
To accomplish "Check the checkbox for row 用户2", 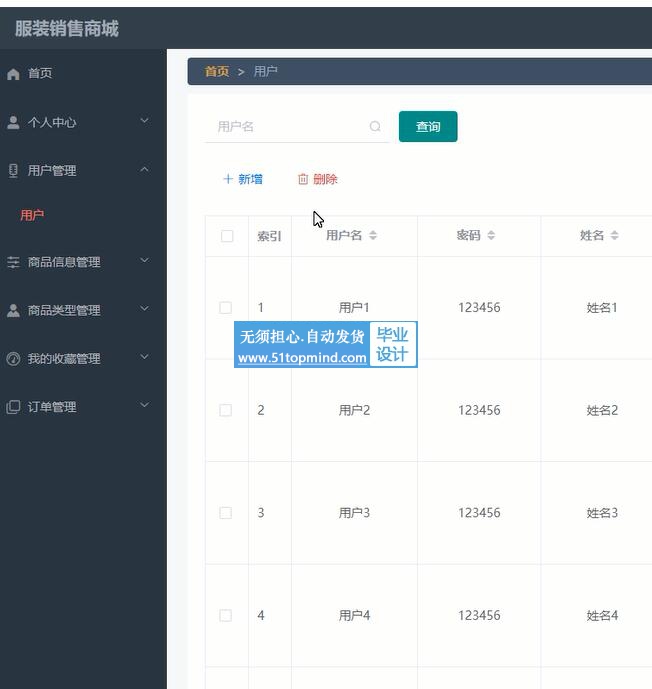I will point(225,410).
